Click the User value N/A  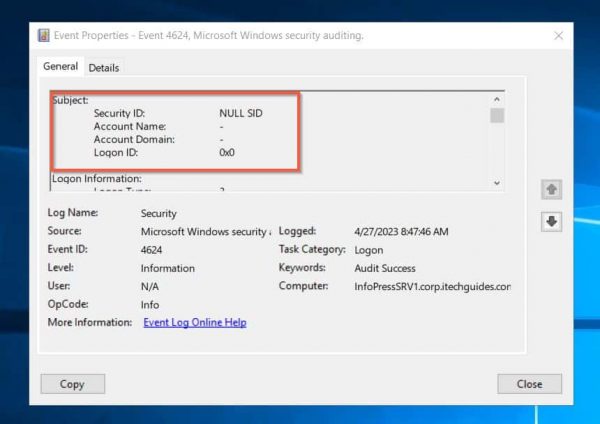150,287
